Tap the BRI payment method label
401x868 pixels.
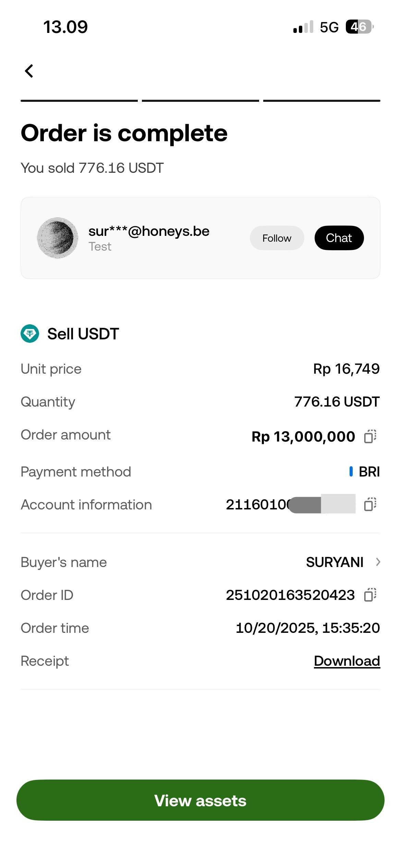click(x=369, y=472)
